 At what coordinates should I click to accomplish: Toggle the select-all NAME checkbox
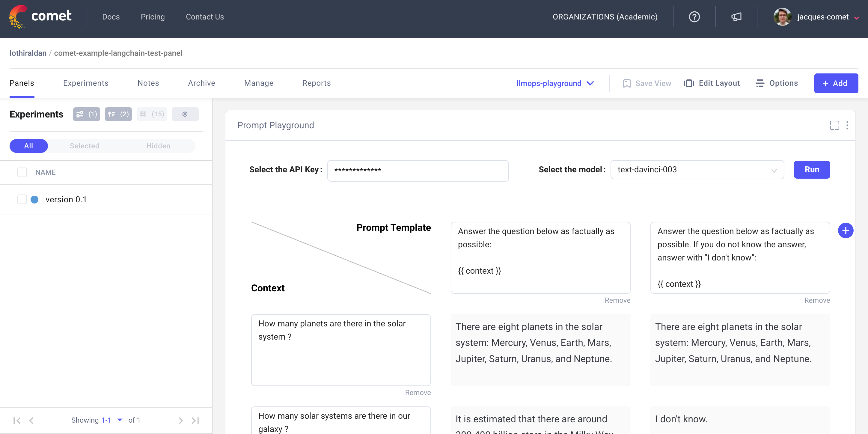pos(22,172)
